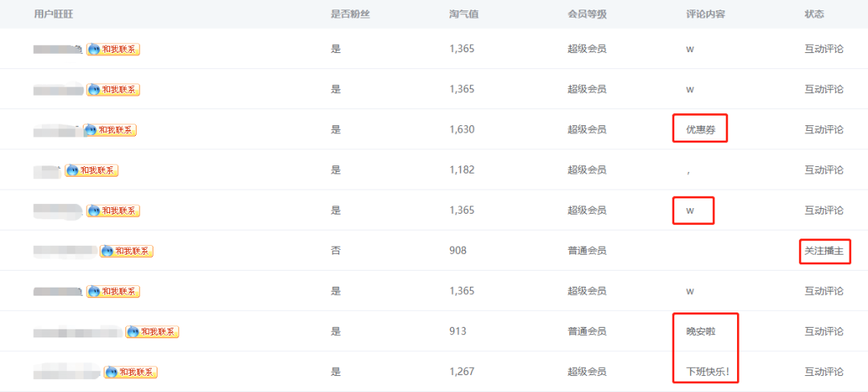
Task: Click 和我联系 beside the 下班快乐 commenter
Action: pos(131,372)
